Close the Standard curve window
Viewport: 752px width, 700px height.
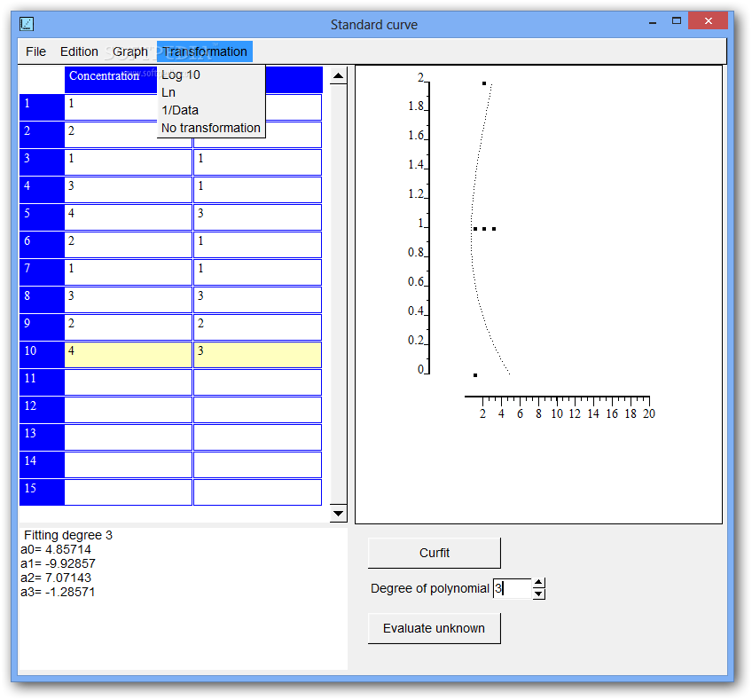[x=709, y=20]
